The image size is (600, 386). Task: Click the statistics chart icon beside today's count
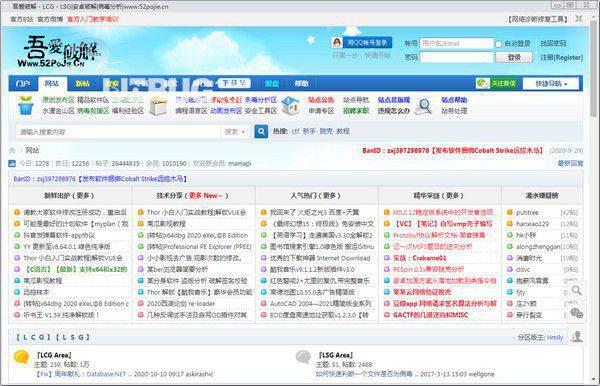12,164
